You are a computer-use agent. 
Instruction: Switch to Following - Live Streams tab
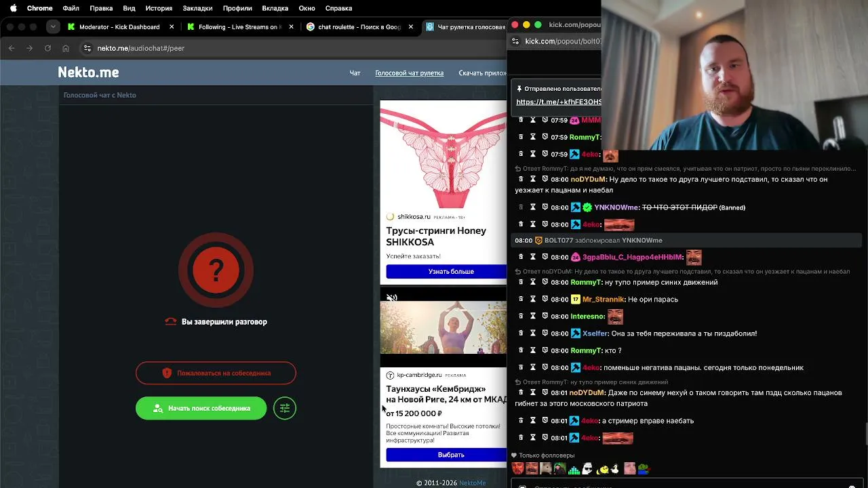pyautogui.click(x=241, y=27)
